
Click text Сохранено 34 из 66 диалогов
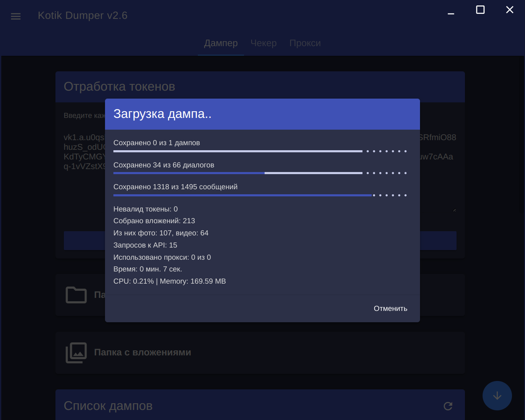click(x=164, y=165)
